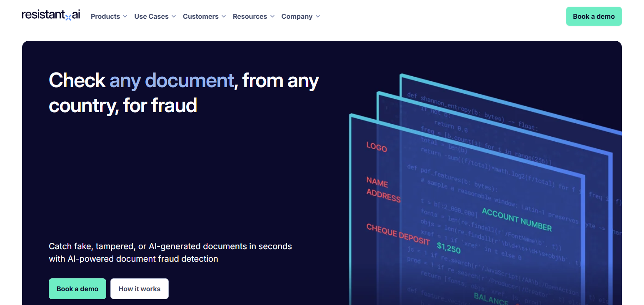The image size is (644, 305).
Task: Open the Company menu
Action: (x=301, y=17)
